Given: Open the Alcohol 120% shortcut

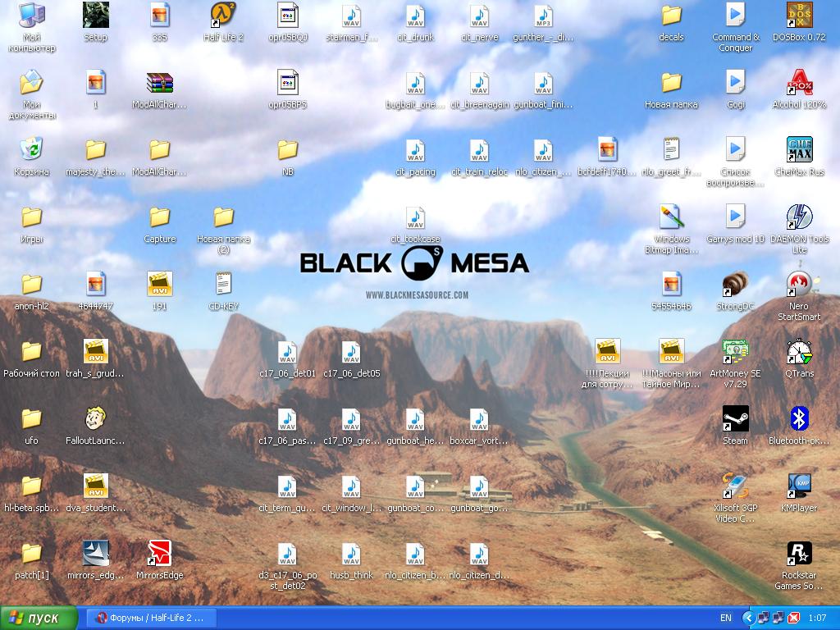Looking at the screenshot, I should pyautogui.click(x=799, y=83).
